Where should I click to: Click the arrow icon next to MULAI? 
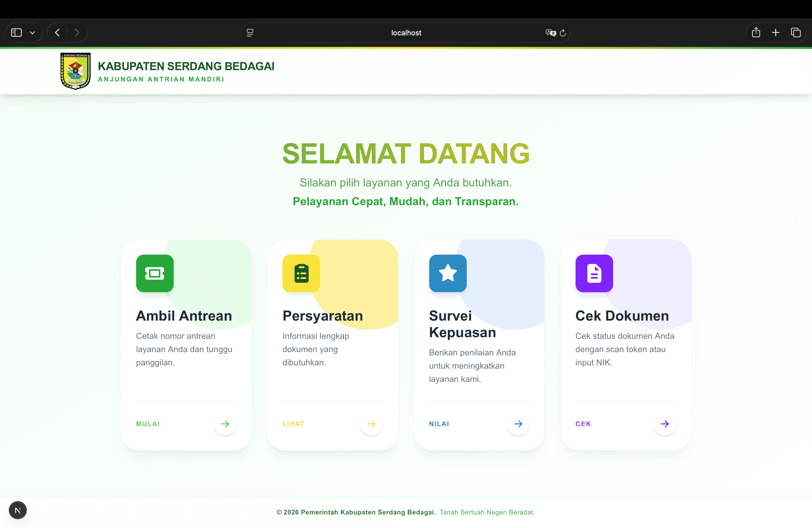tap(225, 424)
